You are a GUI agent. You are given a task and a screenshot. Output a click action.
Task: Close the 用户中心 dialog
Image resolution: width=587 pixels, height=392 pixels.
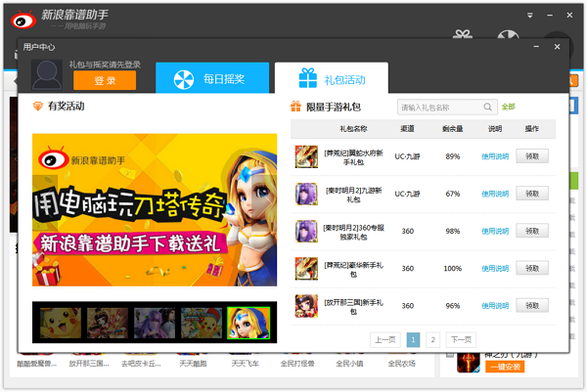click(x=557, y=46)
